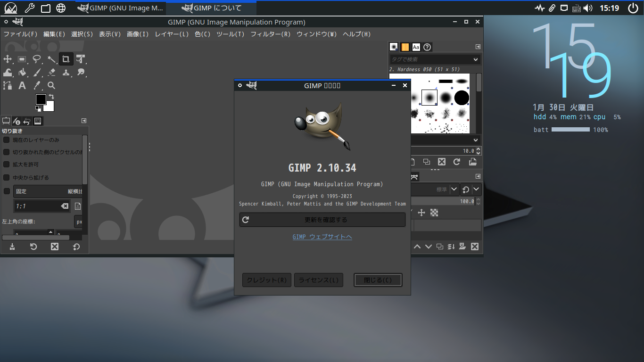Select the Free Select lasso tool
The width and height of the screenshot is (644, 362).
pyautogui.click(x=37, y=59)
